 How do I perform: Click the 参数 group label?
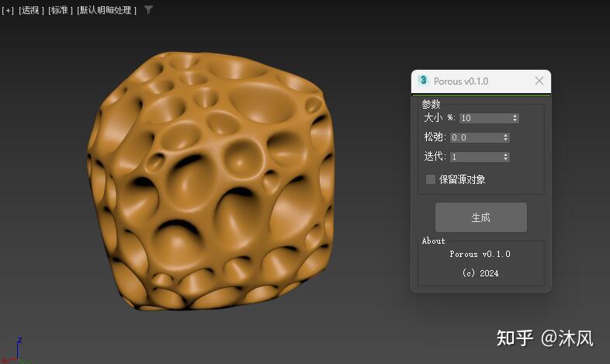click(x=431, y=104)
